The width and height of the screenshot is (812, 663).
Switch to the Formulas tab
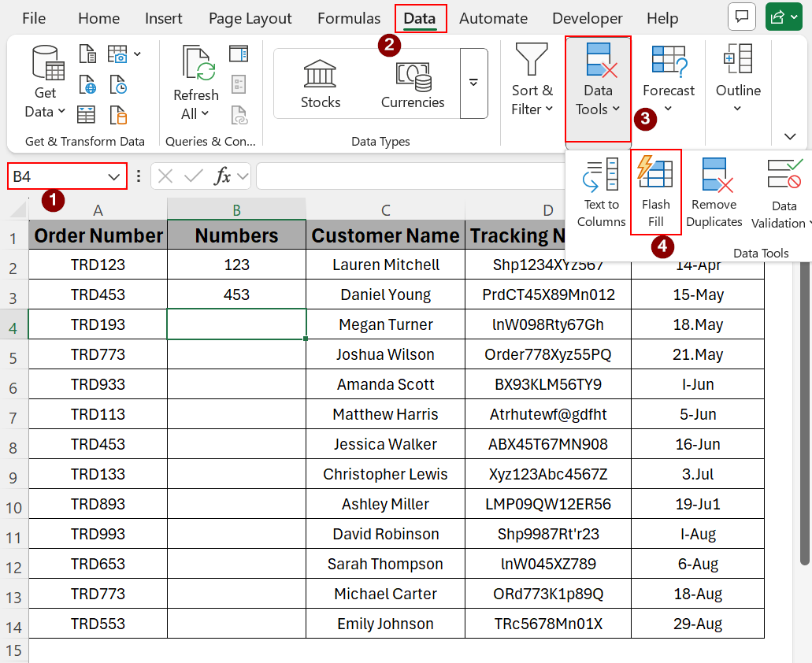point(349,18)
